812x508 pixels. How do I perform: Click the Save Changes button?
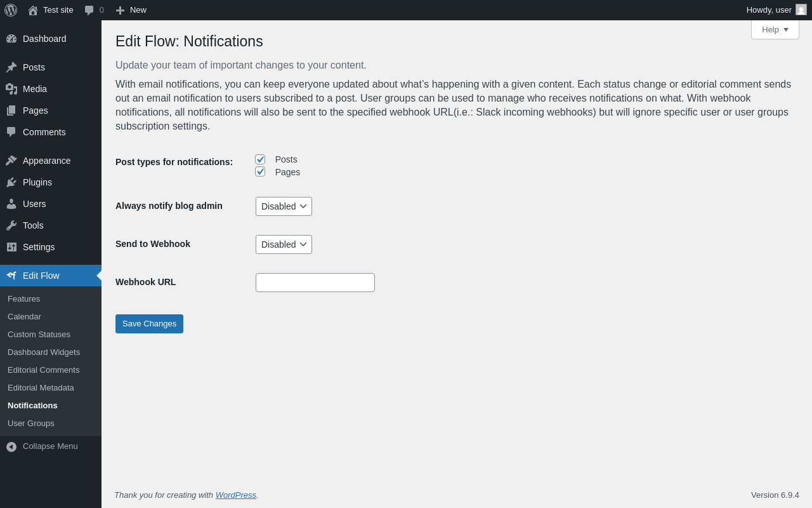click(149, 324)
